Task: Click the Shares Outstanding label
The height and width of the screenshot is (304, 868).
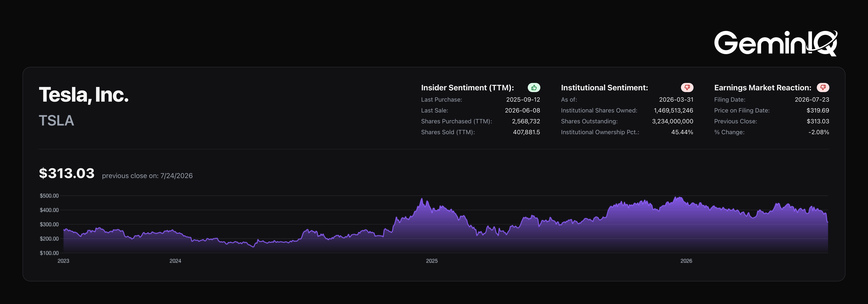Action: click(x=589, y=121)
